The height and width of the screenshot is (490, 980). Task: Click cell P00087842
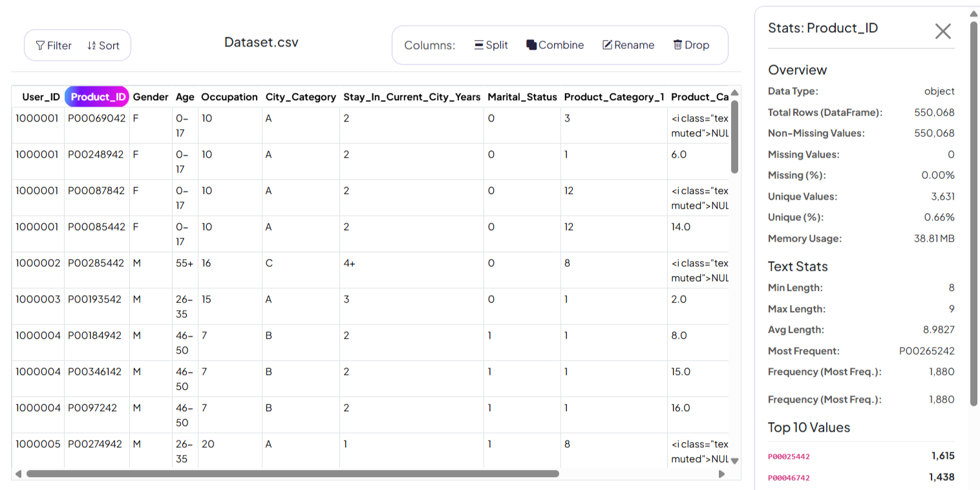pyautogui.click(x=97, y=198)
